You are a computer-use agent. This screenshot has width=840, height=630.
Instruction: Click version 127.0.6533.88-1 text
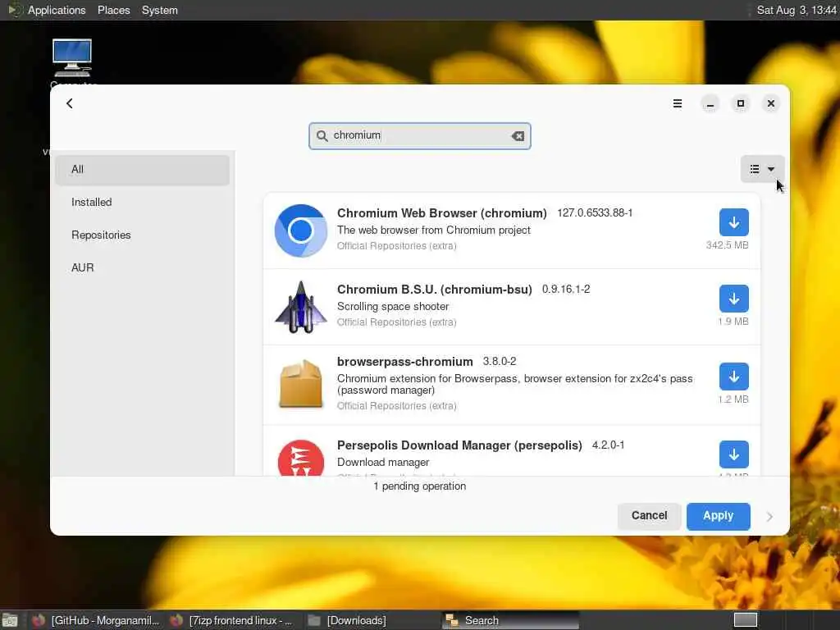(595, 213)
